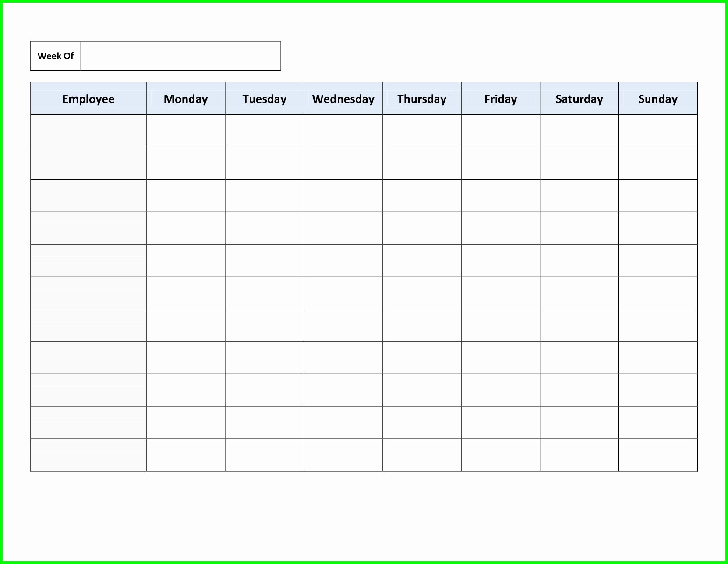Click the first row Employee name cell
Image resolution: width=728 pixels, height=564 pixels.
88,131
